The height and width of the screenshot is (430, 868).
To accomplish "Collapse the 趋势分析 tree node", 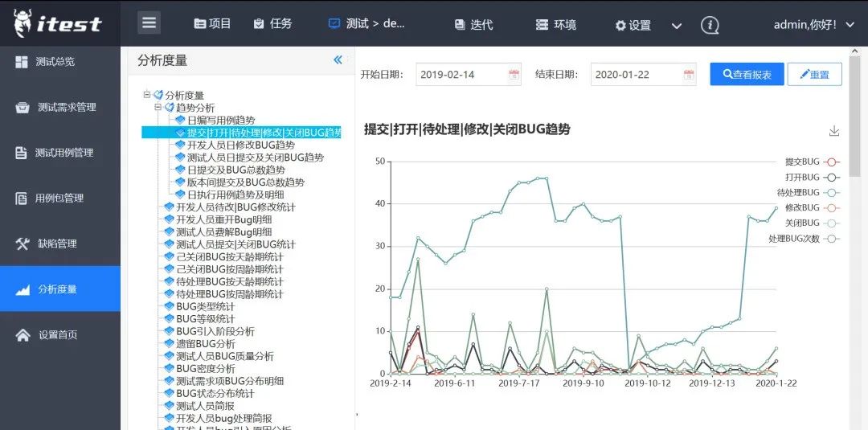I will point(158,107).
